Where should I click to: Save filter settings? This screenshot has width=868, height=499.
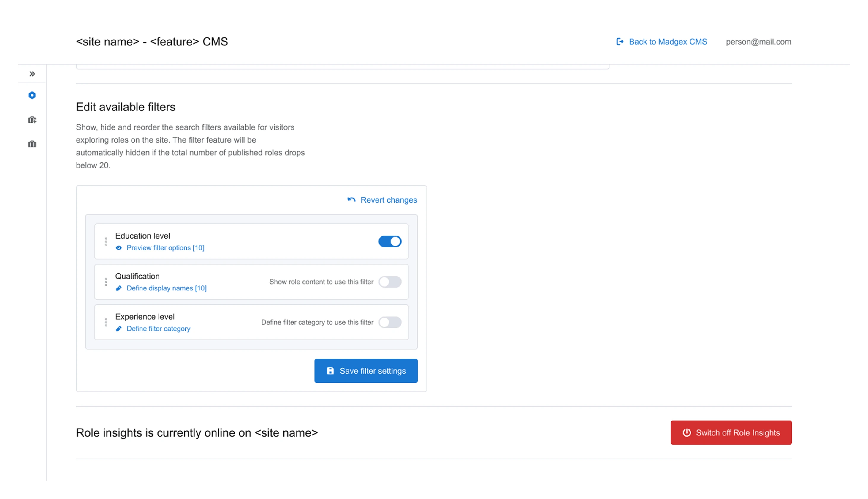(366, 371)
